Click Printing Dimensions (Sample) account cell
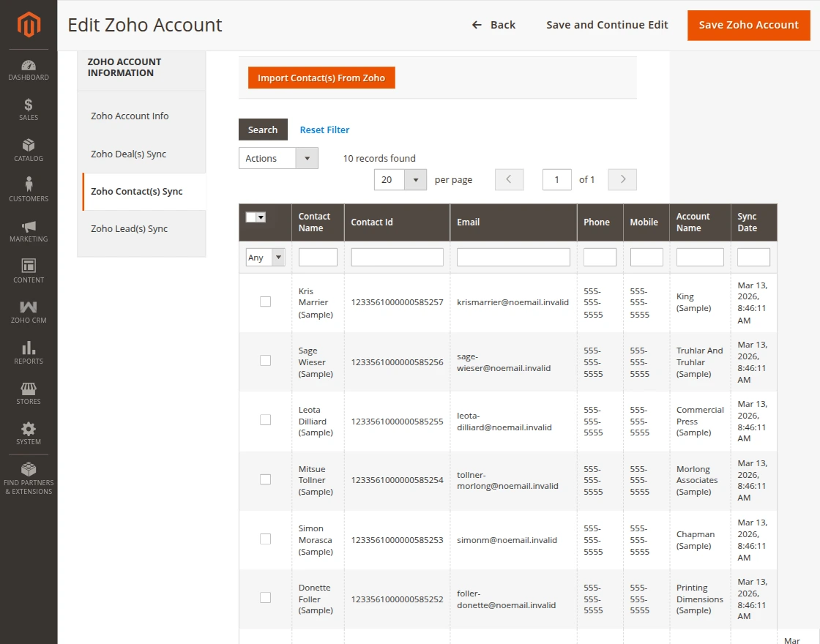The width and height of the screenshot is (820, 644). pyautogui.click(x=700, y=599)
